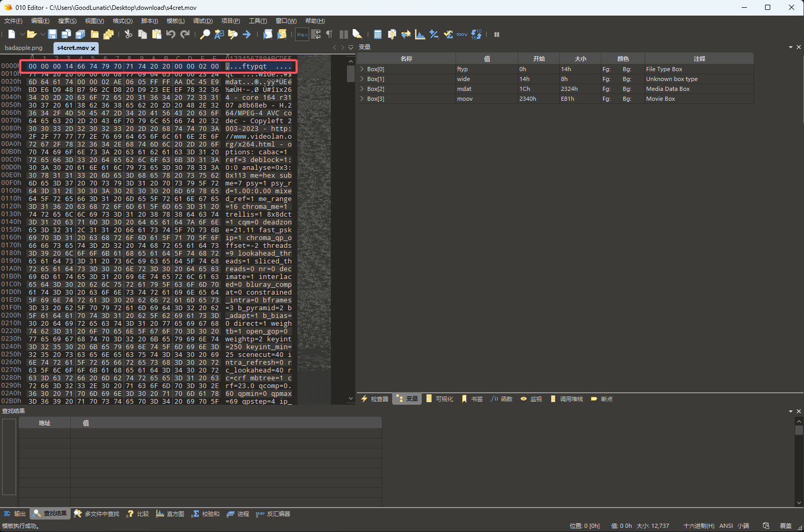Open the 帮助(H) menu

point(315,21)
